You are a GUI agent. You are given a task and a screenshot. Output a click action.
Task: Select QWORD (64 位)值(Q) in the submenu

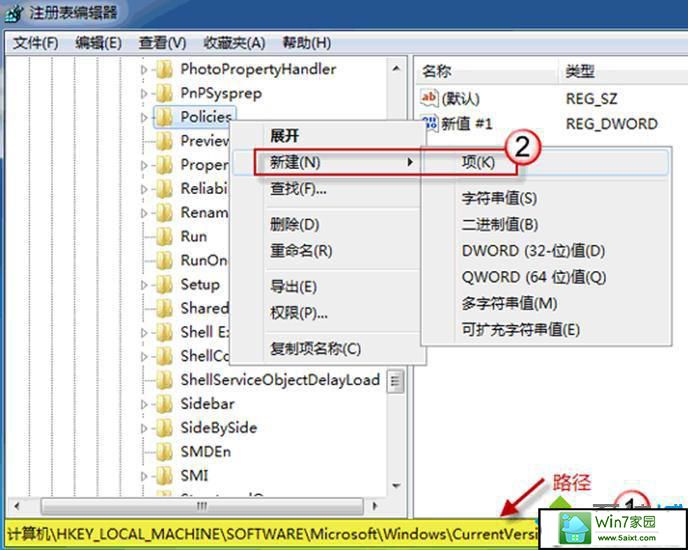(546, 277)
